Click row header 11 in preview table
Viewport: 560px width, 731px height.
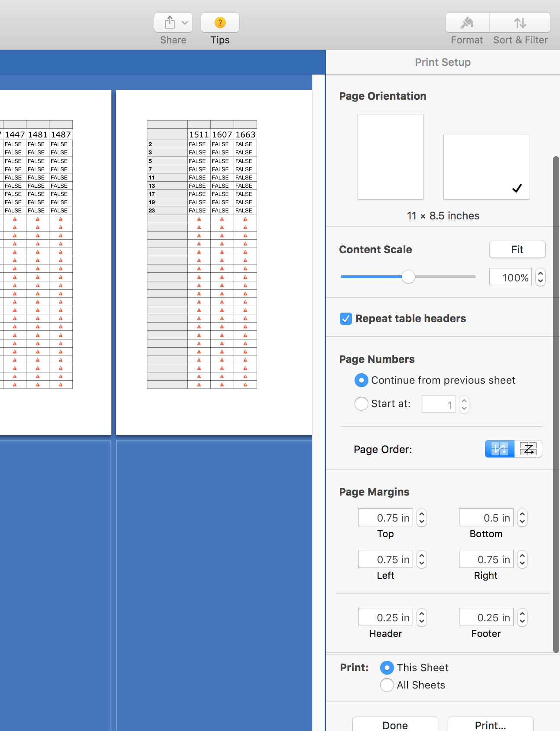pos(167,178)
